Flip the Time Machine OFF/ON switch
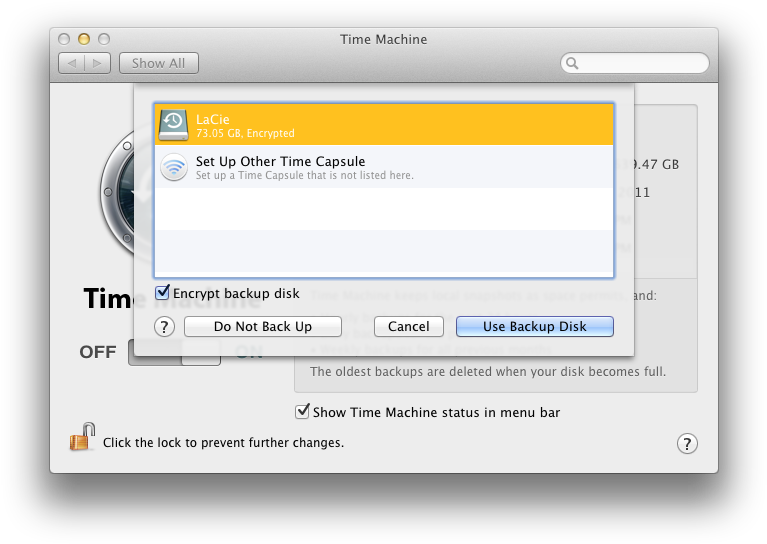The height and width of the screenshot is (544, 767). pos(174,352)
